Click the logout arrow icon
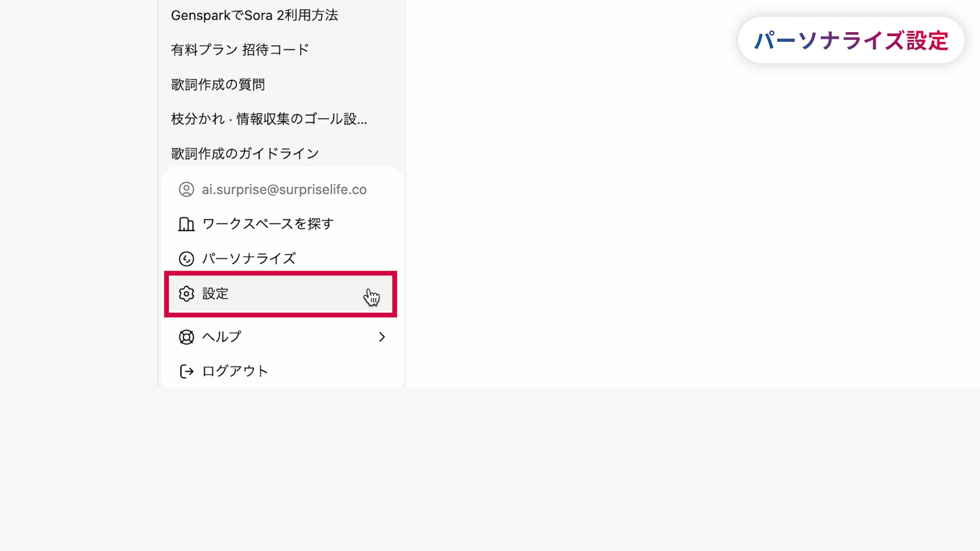The height and width of the screenshot is (551, 980). pos(186,371)
